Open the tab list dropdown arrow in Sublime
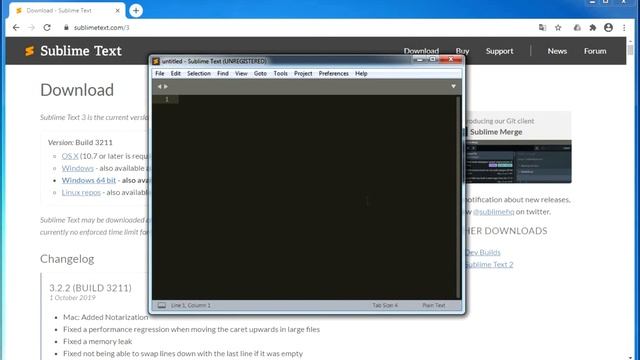 click(x=453, y=87)
